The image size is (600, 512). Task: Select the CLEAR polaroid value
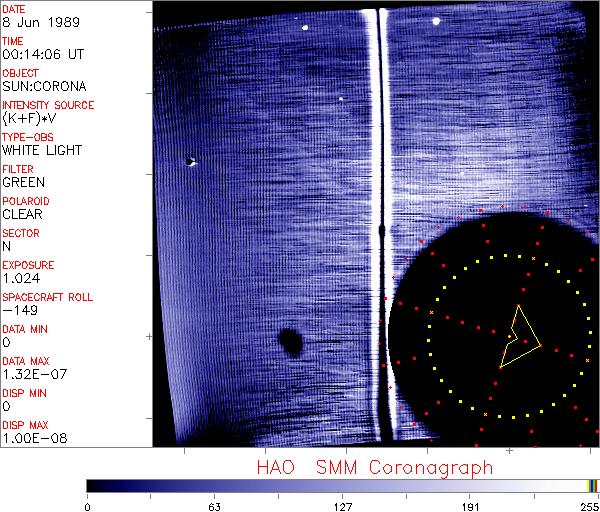pyautogui.click(x=22, y=214)
